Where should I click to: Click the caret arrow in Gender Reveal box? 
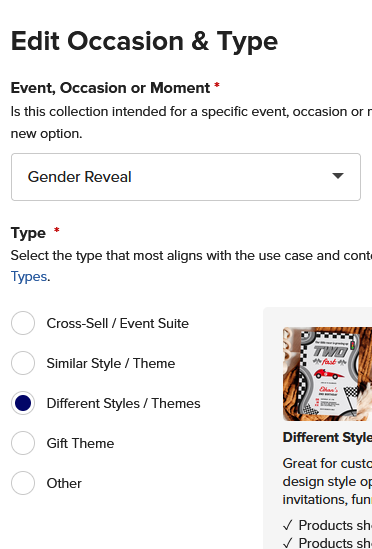click(338, 176)
